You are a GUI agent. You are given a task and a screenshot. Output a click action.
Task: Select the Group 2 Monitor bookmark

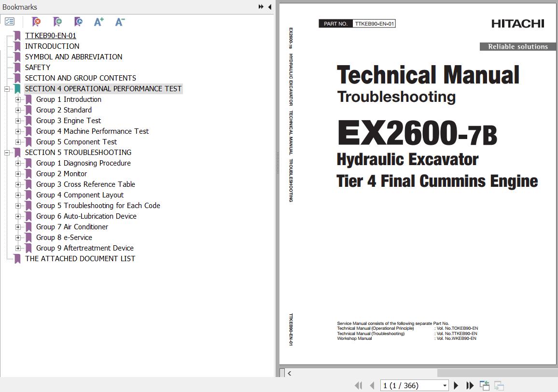tap(62, 174)
